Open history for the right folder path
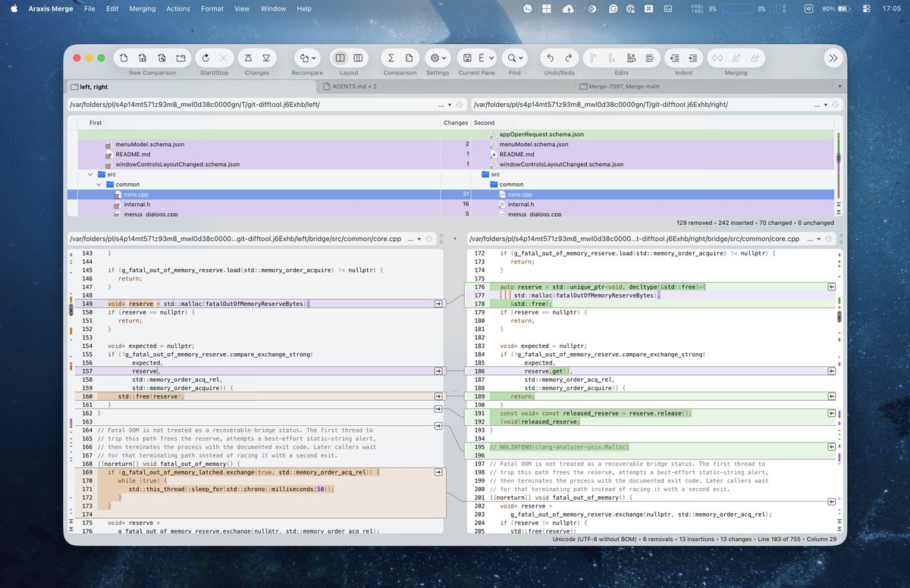Image resolution: width=910 pixels, height=588 pixels. [x=836, y=105]
